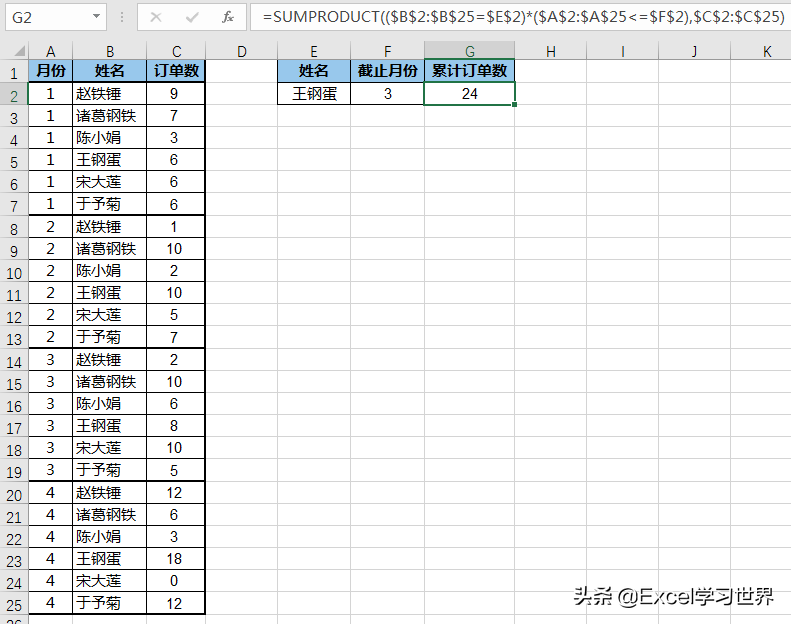Select 诸葛钢铁 in row 3
The height and width of the screenshot is (624, 791).
(x=109, y=116)
